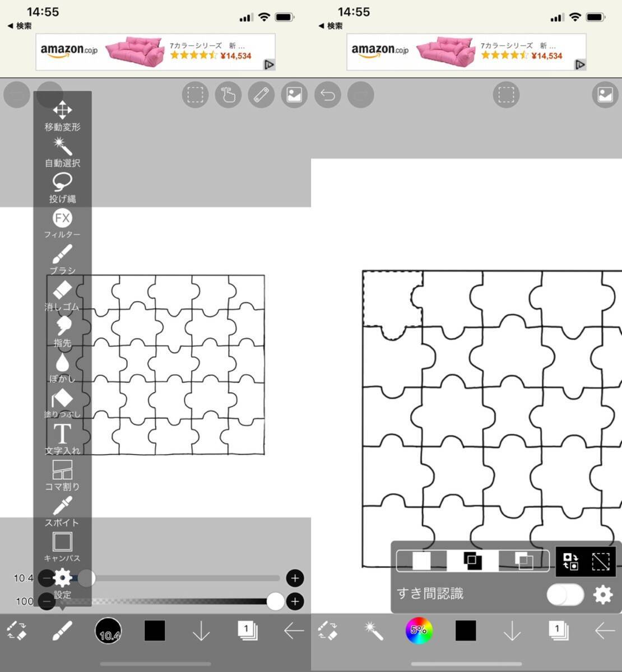Image resolution: width=622 pixels, height=672 pixels.
Task: Open Amazon sofa ad in right screenshot
Action: 466,52
